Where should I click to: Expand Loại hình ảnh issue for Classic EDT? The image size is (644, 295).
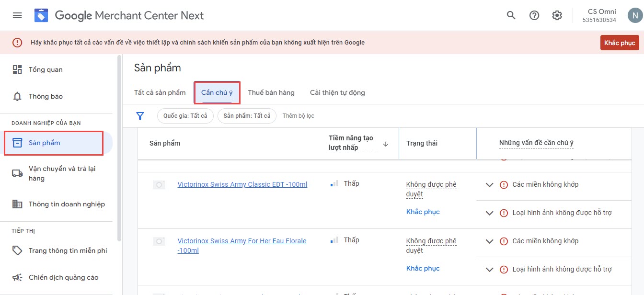point(489,213)
